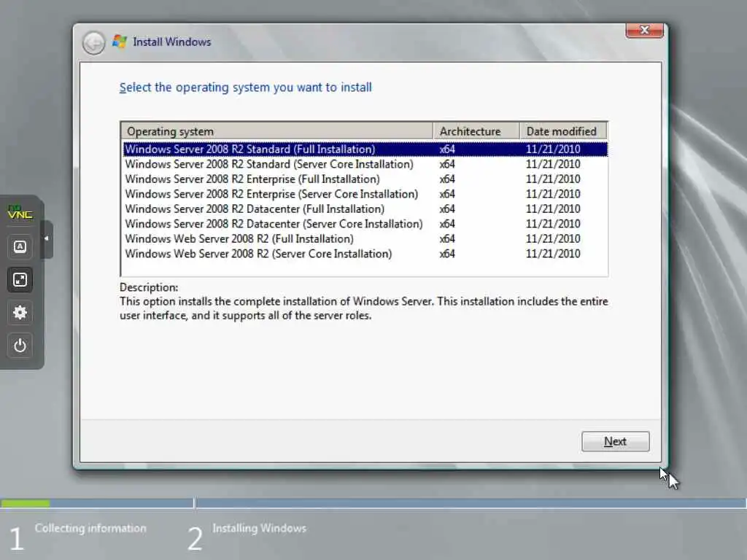Click x64 in the Enterprise (Full Installation) row

447,179
